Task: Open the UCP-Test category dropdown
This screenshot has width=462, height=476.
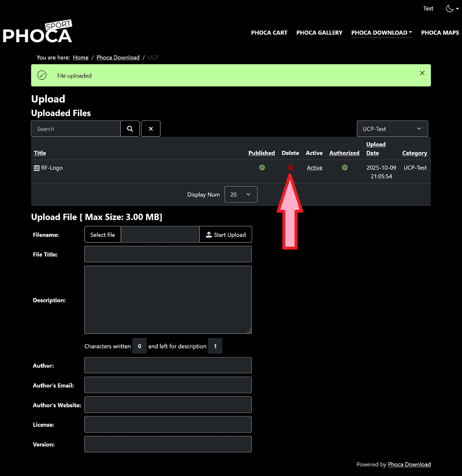Action: point(392,129)
